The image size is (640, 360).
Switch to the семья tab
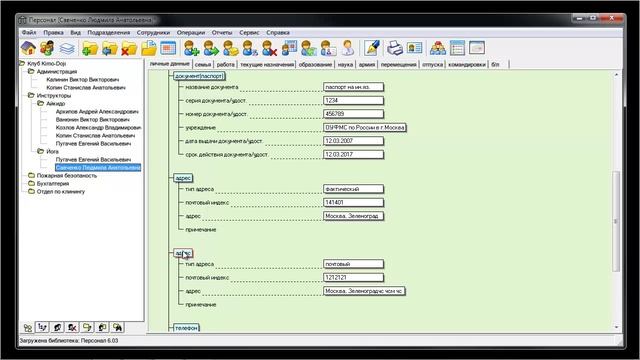coord(203,64)
